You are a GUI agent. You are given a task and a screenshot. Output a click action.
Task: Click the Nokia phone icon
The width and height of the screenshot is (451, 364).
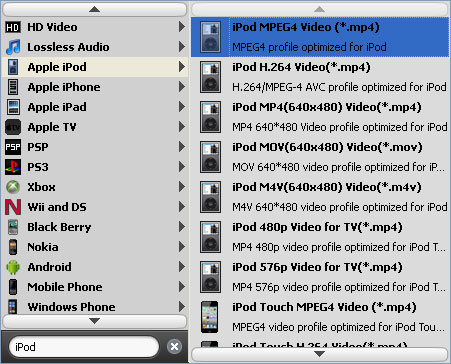coord(13,247)
